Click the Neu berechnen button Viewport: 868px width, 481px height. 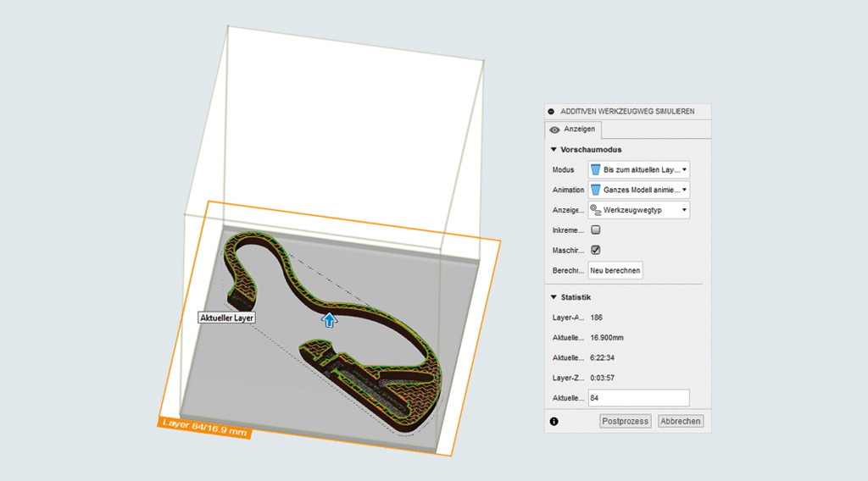(615, 270)
